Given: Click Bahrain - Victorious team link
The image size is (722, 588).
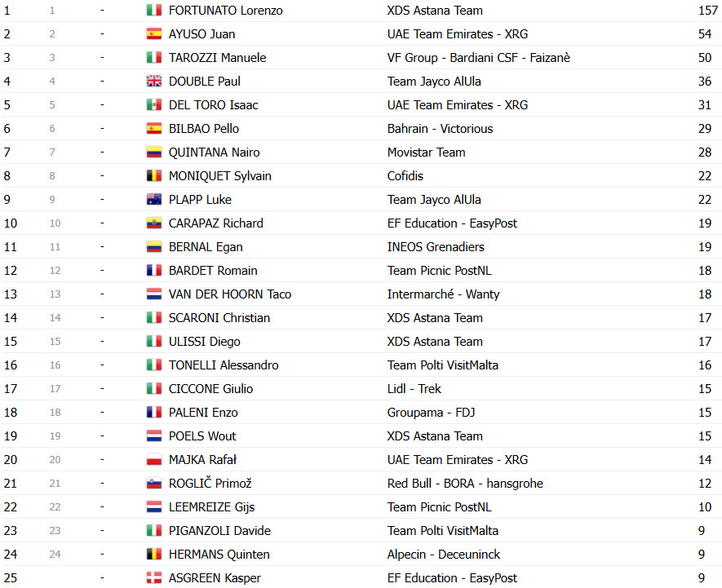Looking at the screenshot, I should click(440, 129).
